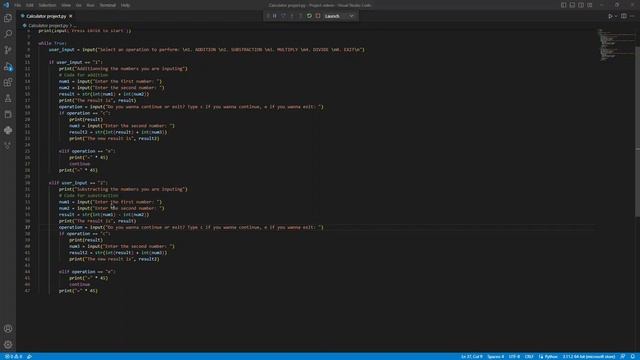Open Run and Debug view in activity bar
Screen dimensions: 640x360
click(8, 67)
